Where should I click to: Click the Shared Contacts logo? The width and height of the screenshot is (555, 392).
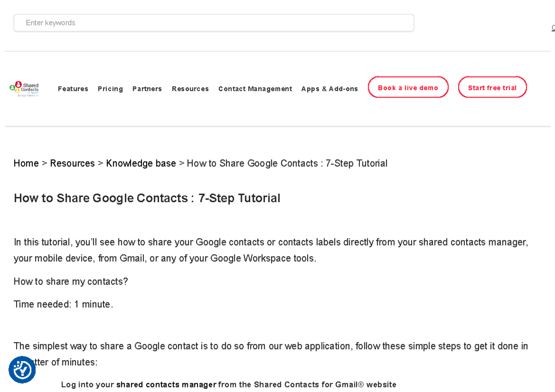pyautogui.click(x=24, y=88)
